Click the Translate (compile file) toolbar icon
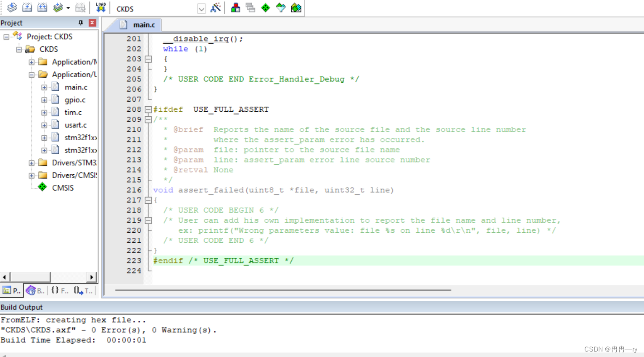The image size is (644, 357). (12, 8)
